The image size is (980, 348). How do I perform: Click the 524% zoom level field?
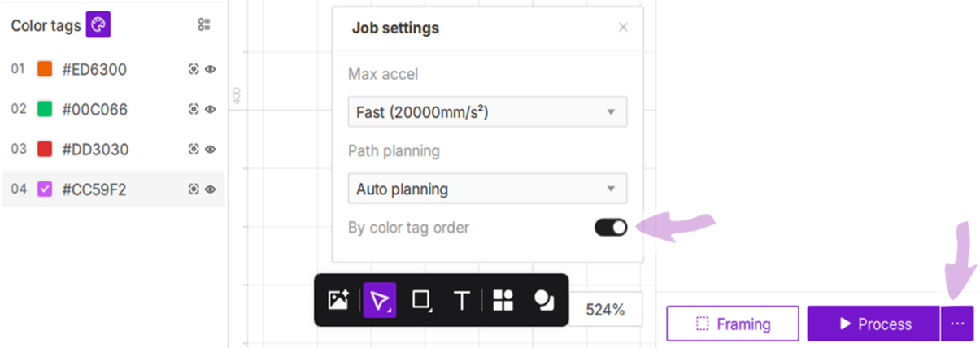pyautogui.click(x=607, y=309)
